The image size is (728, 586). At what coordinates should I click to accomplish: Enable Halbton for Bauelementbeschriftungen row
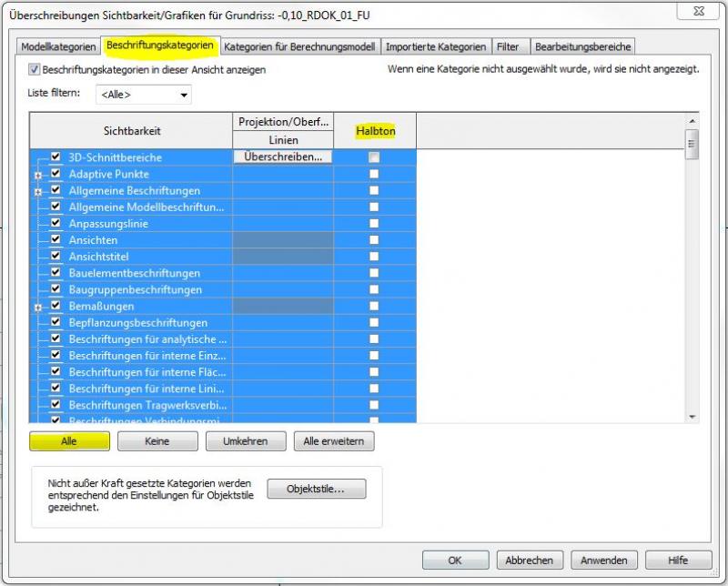tap(374, 274)
